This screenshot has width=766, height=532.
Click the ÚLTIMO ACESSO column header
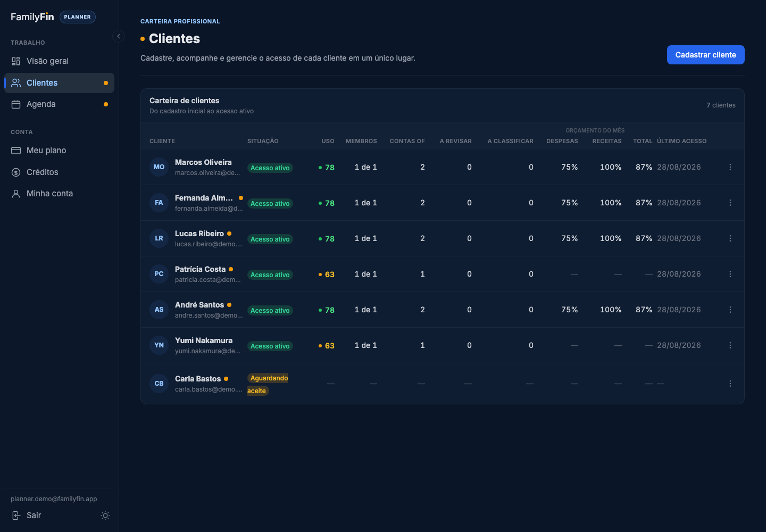tap(682, 141)
